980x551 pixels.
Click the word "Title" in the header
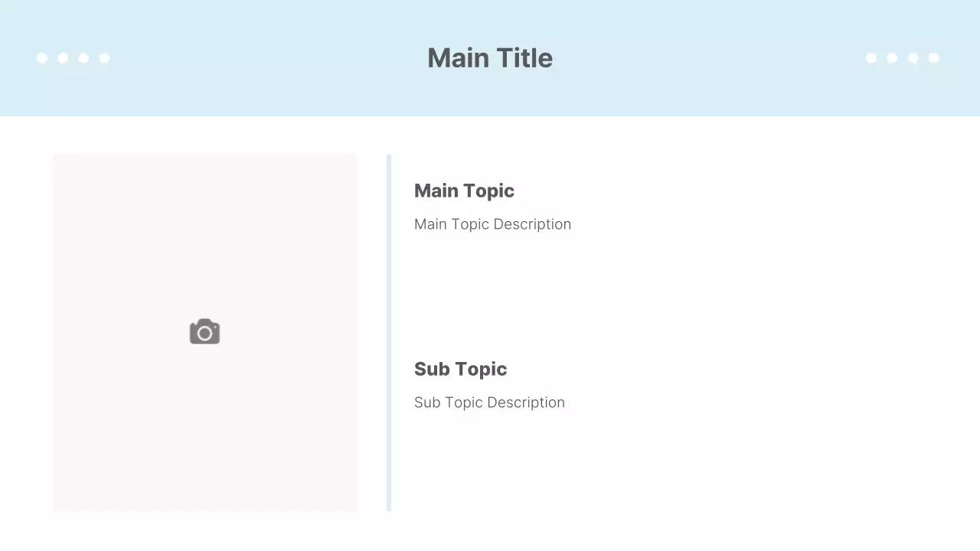524,58
